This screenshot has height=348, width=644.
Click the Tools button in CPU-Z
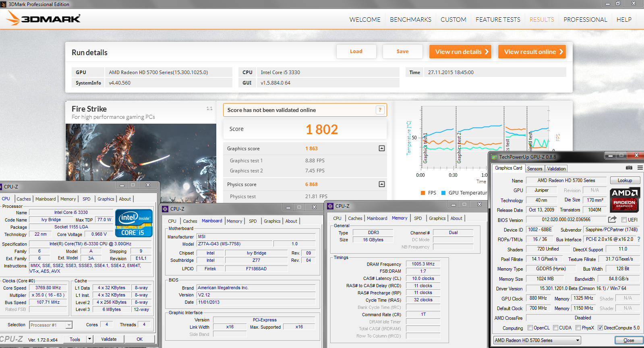click(75, 339)
